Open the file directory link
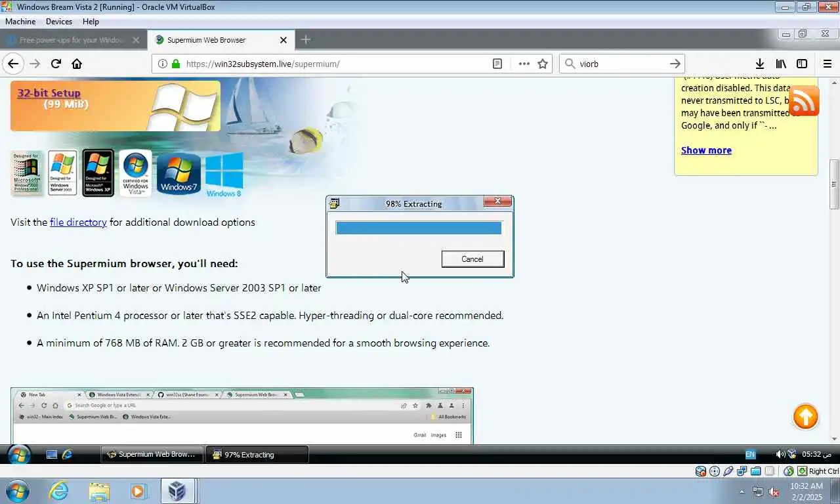 pyautogui.click(x=78, y=222)
